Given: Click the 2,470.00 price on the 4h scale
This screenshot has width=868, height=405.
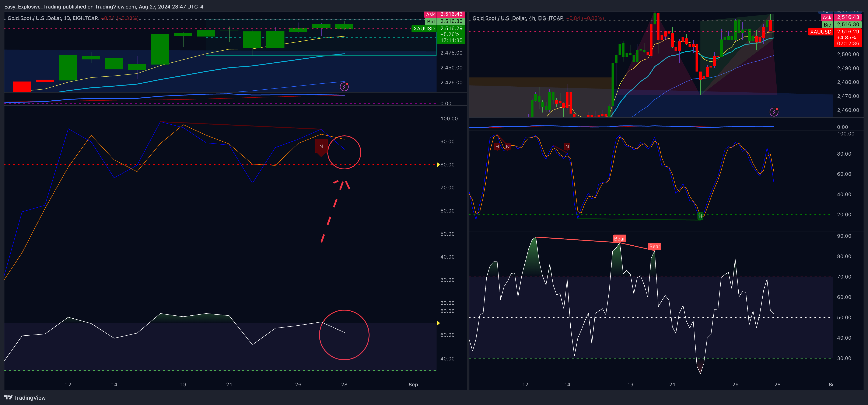Looking at the screenshot, I should [848, 96].
